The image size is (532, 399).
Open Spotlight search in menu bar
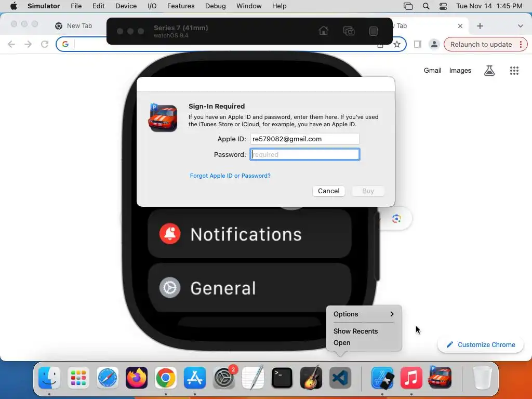coord(426,6)
